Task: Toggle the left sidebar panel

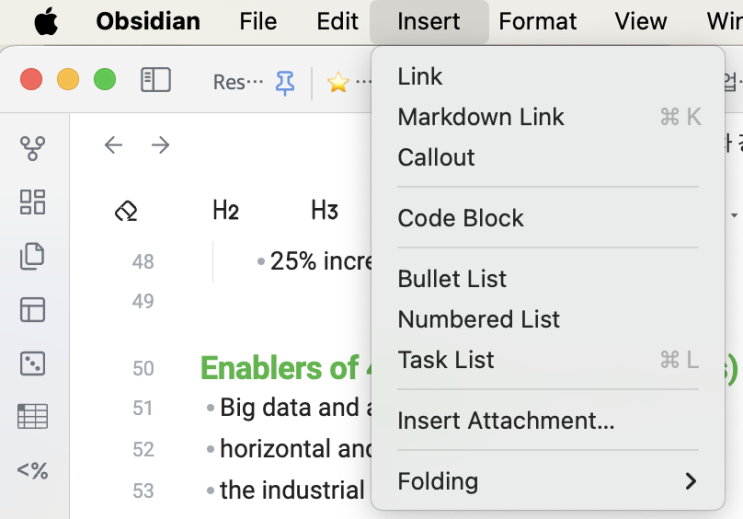Action: (x=156, y=80)
